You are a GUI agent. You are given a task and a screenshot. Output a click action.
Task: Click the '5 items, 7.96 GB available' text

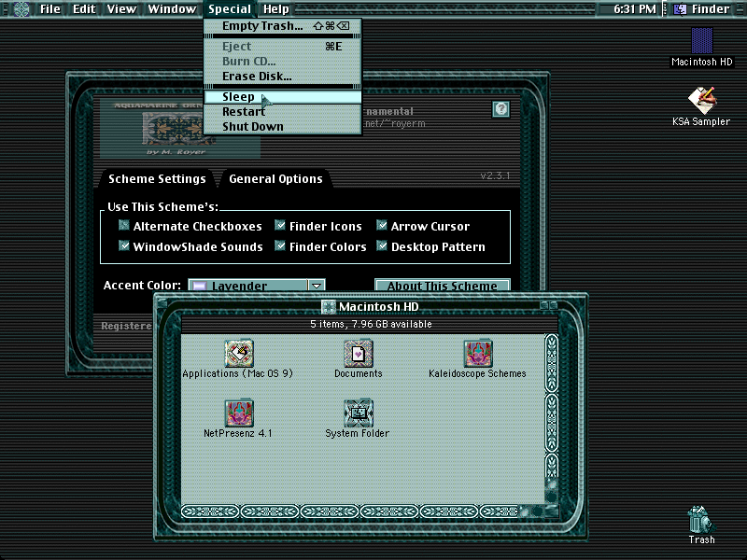371,324
